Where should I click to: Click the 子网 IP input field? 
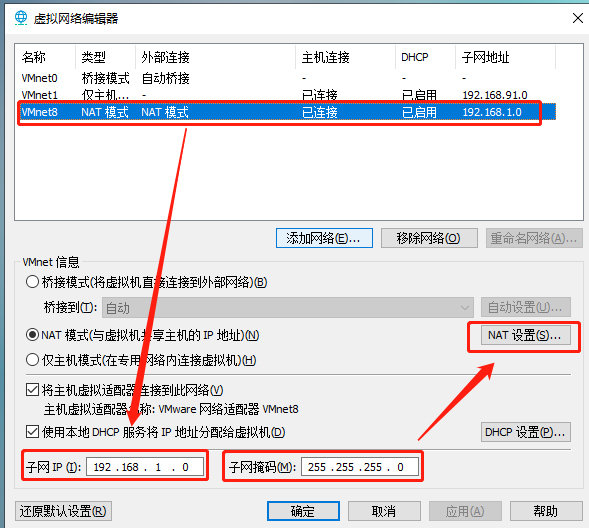(x=145, y=467)
